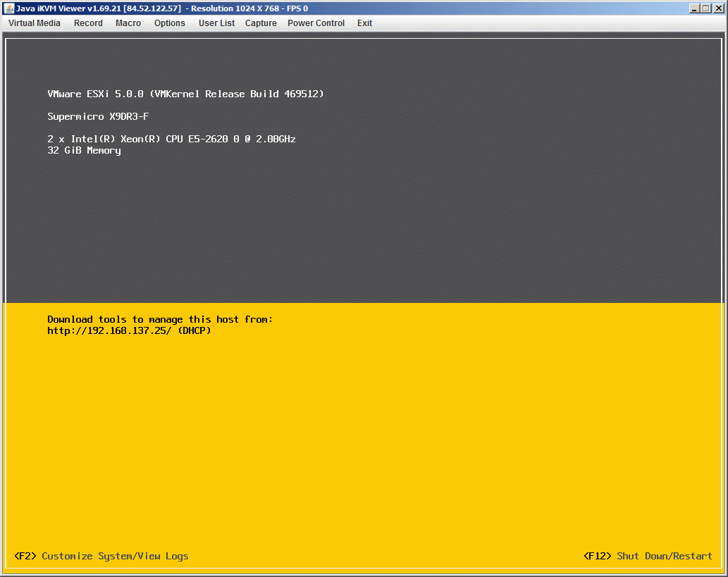
Task: Click the Supermicro X9DR3-F text
Action: (x=98, y=116)
